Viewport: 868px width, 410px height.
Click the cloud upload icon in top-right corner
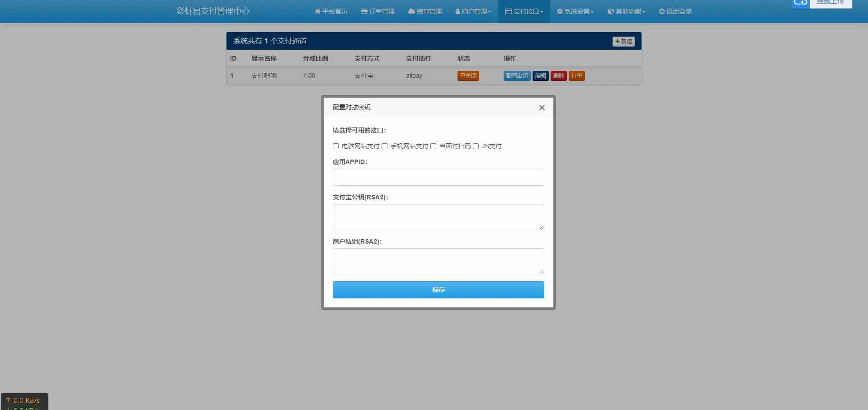click(x=800, y=3)
